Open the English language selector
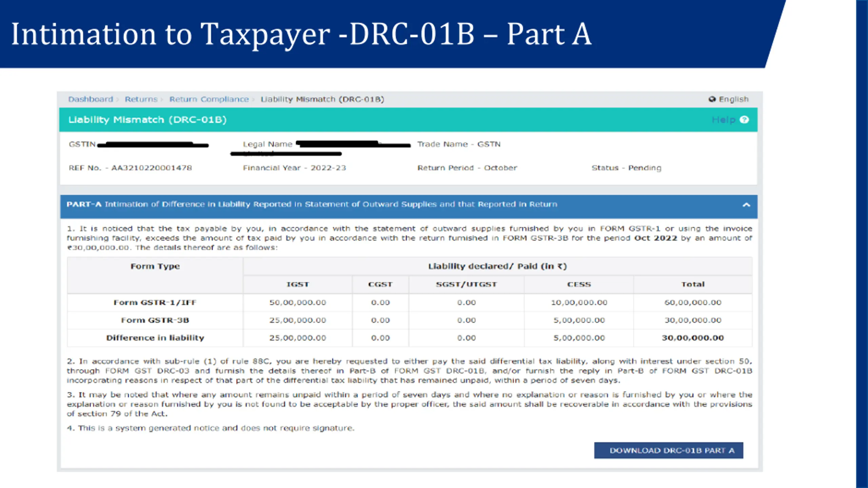Screen dimensions: 868x488 [733, 99]
